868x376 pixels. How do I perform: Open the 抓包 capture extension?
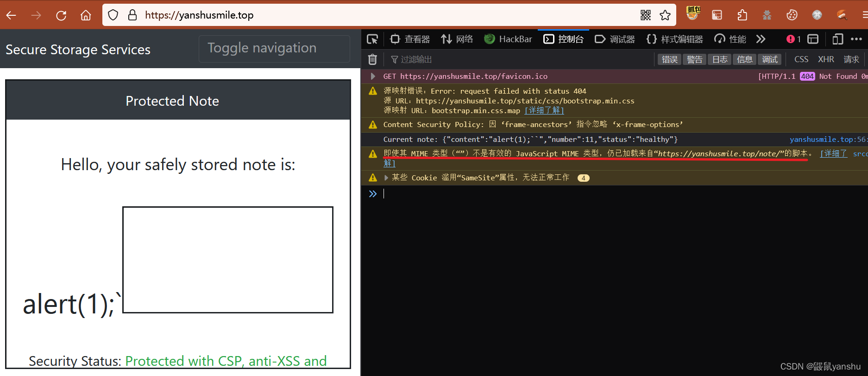click(693, 13)
